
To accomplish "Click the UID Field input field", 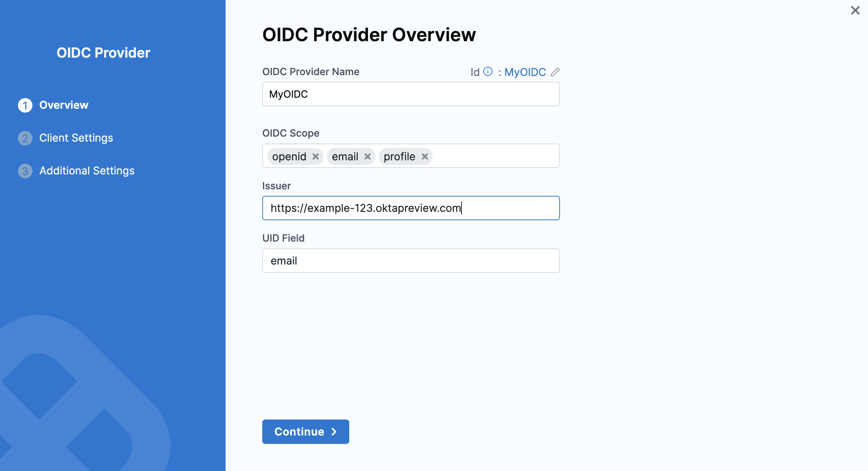I will [x=411, y=260].
